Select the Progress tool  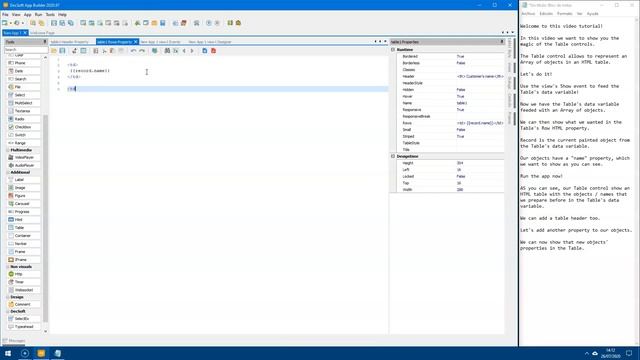(x=24, y=211)
